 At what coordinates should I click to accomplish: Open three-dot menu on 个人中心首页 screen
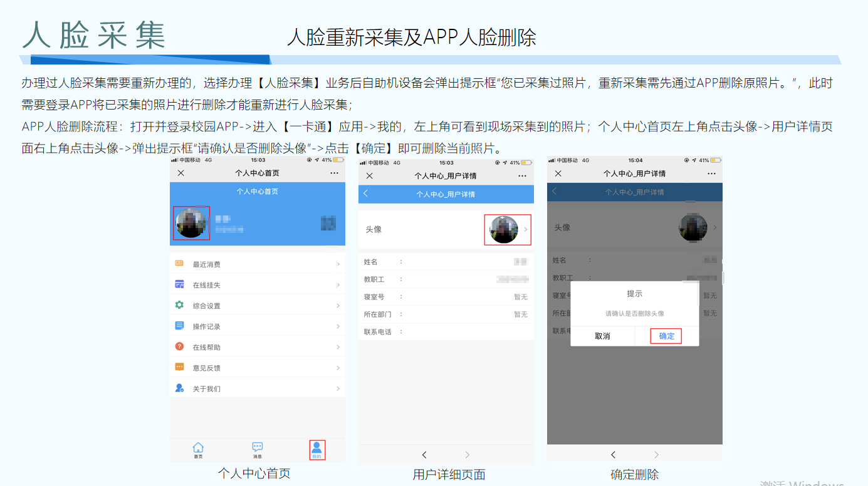point(334,173)
